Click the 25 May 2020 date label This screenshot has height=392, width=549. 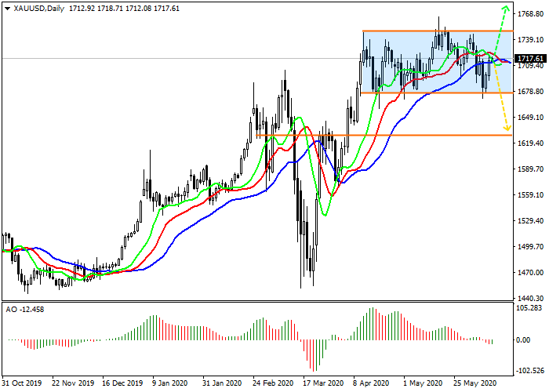(x=473, y=384)
